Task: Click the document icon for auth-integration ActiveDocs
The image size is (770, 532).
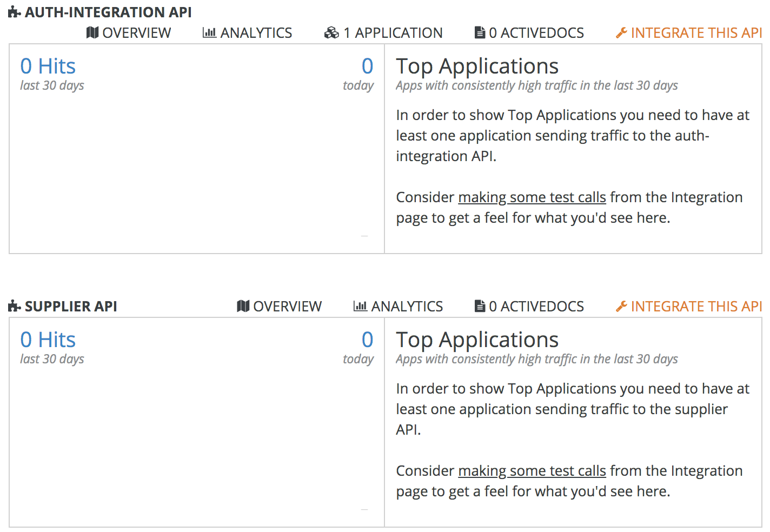Action: (x=480, y=33)
